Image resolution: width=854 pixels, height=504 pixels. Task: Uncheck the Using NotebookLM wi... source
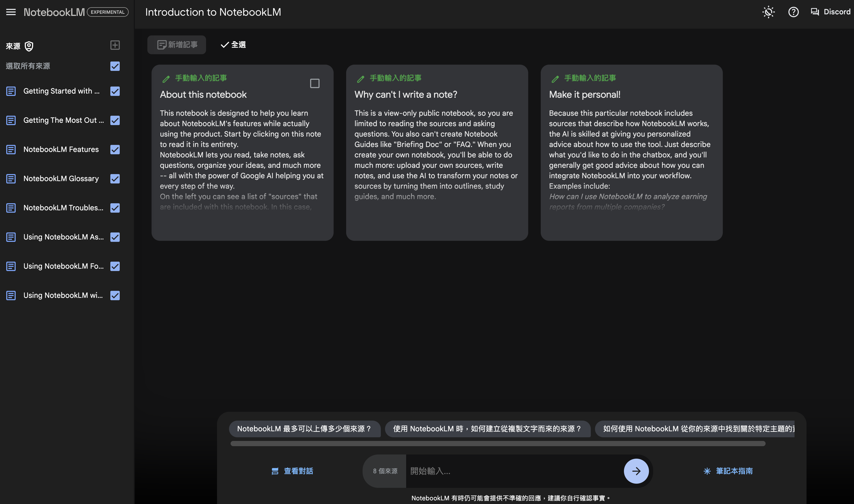pyautogui.click(x=115, y=296)
